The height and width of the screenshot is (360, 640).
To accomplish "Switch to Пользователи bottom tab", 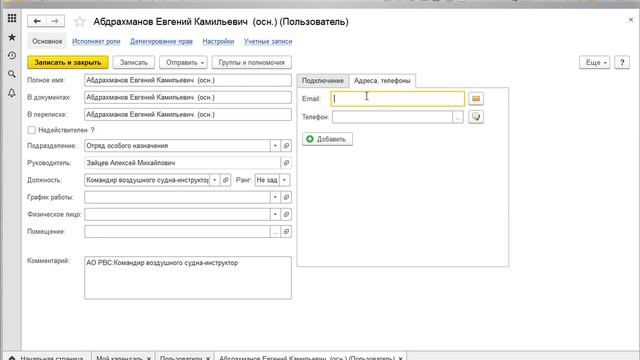I will click(181, 358).
